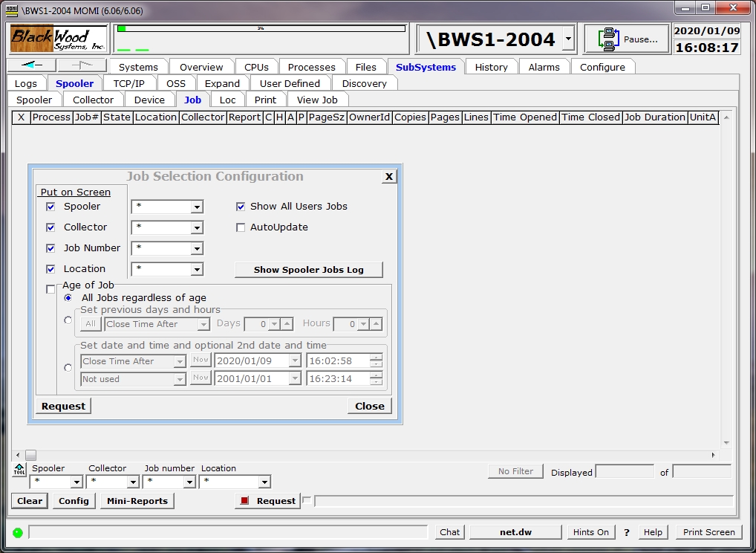Click the horizontal scrollbar thumb under the job table
Image resolution: width=756 pixels, height=553 pixels.
pyautogui.click(x=30, y=455)
